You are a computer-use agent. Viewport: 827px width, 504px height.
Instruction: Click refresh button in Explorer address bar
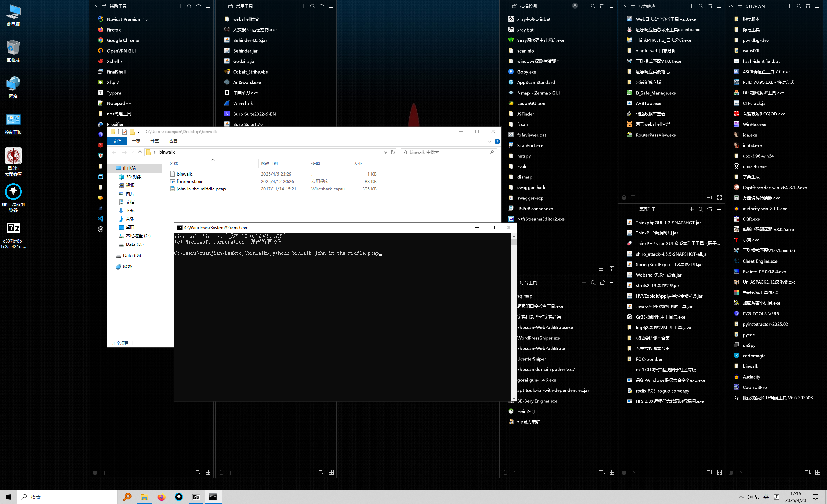click(393, 152)
